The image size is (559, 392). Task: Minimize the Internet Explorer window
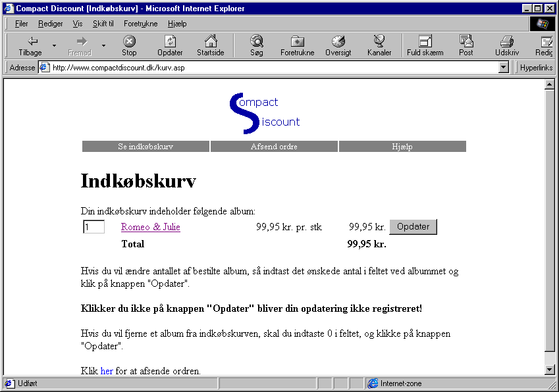(526, 8)
